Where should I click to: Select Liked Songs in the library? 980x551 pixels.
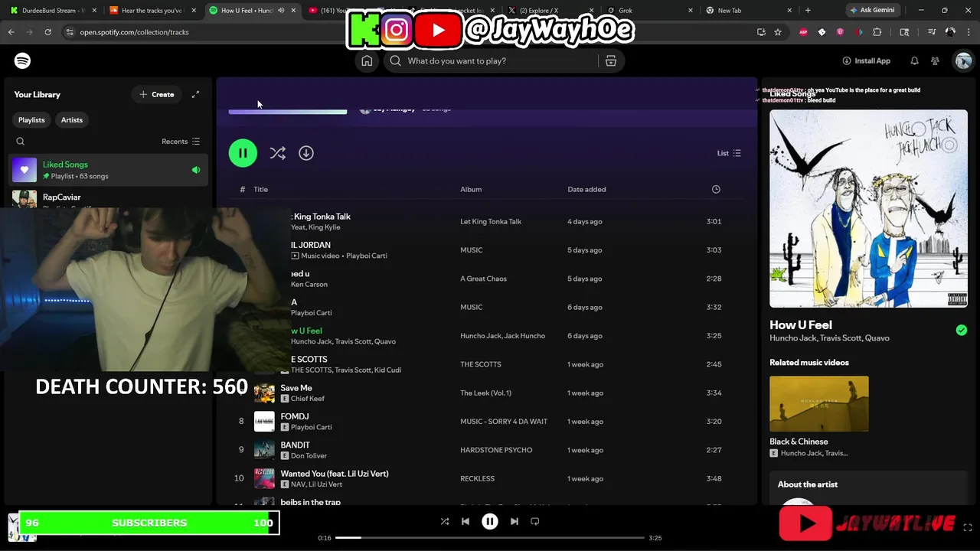click(108, 170)
